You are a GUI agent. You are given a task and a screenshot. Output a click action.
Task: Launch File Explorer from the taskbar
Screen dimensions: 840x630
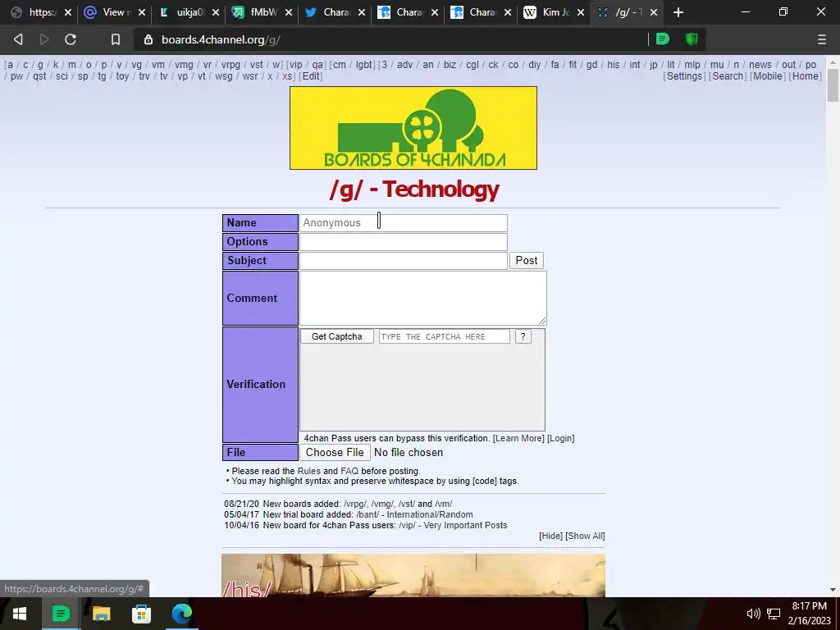click(x=101, y=614)
